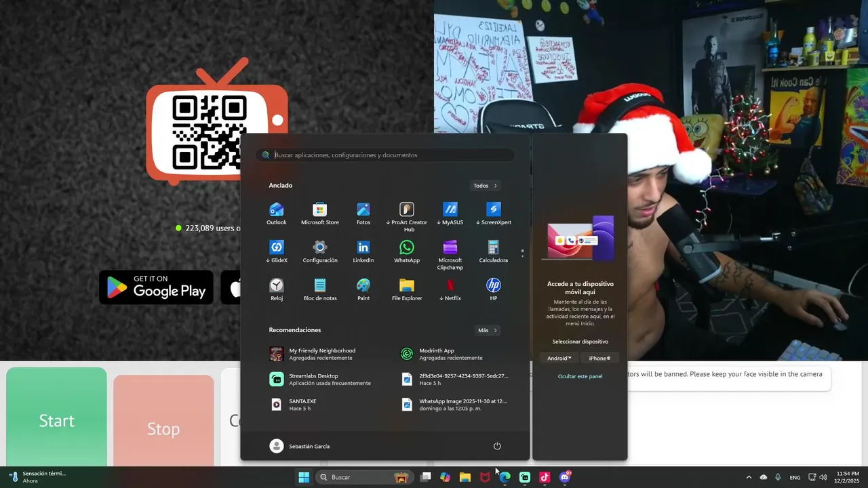Open McAfee from the taskbar

[485, 477]
